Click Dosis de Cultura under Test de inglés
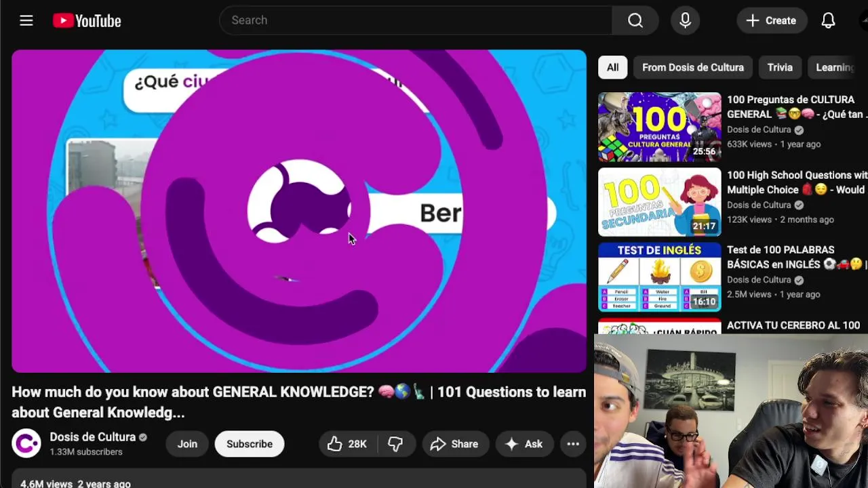868x488 pixels. [x=759, y=280]
